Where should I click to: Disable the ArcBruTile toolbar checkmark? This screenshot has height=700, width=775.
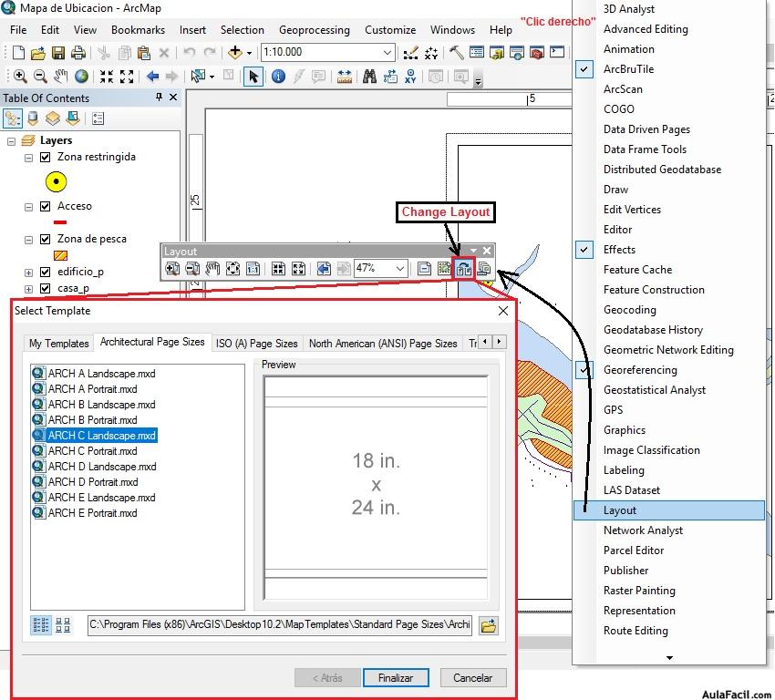pyautogui.click(x=584, y=69)
